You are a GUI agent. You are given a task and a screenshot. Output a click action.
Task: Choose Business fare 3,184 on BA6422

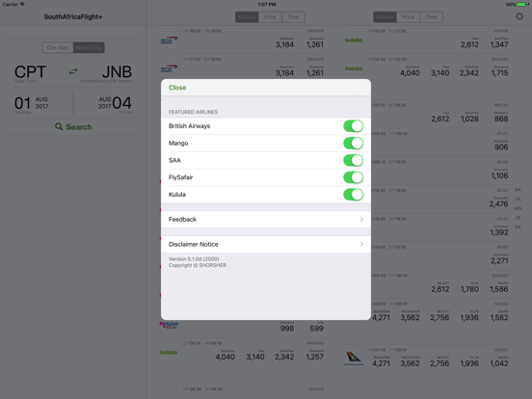(x=284, y=71)
